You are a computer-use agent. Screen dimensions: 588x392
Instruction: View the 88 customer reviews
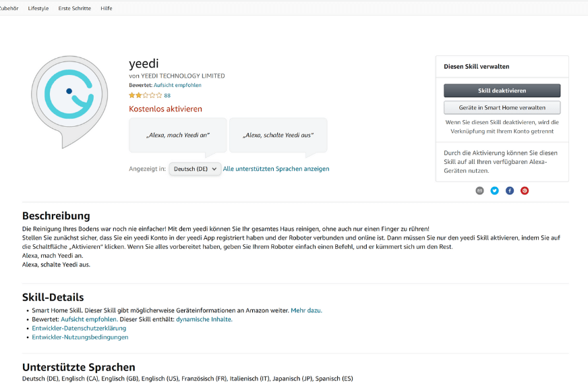coord(167,95)
